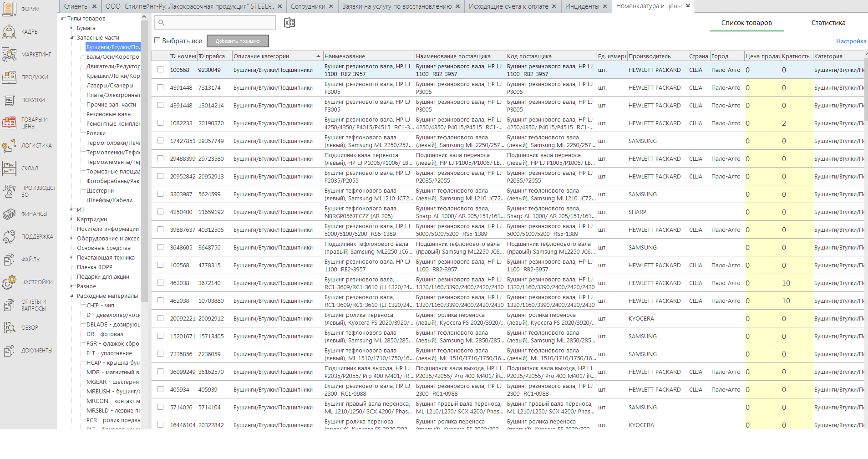The image size is (868, 459).
Task: Tick checkbox for row ID 100568 9230049
Action: (160, 70)
